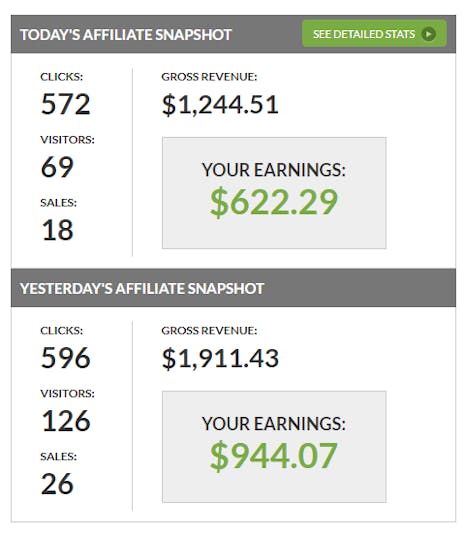This screenshot has width=466, height=535.
Task: Click yesterday's clicks value 596
Action: (65, 358)
